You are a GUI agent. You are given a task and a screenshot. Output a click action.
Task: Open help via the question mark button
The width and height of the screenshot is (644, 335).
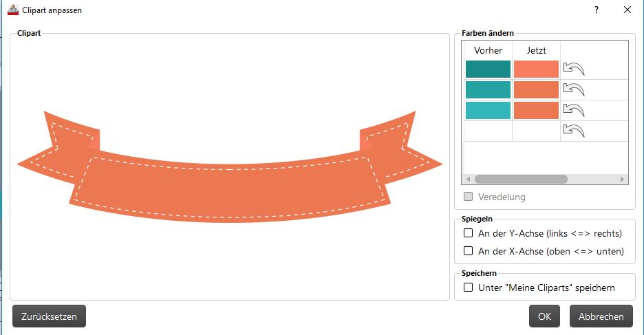[x=596, y=10]
